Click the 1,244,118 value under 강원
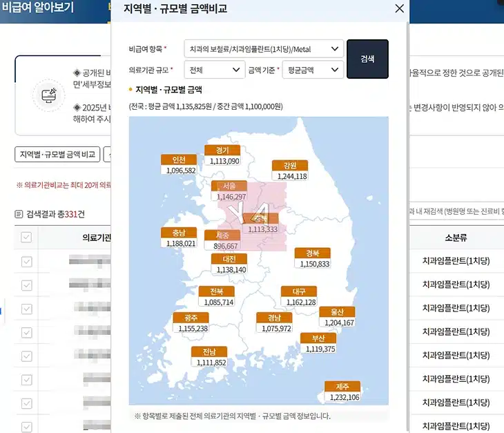 pos(292,176)
